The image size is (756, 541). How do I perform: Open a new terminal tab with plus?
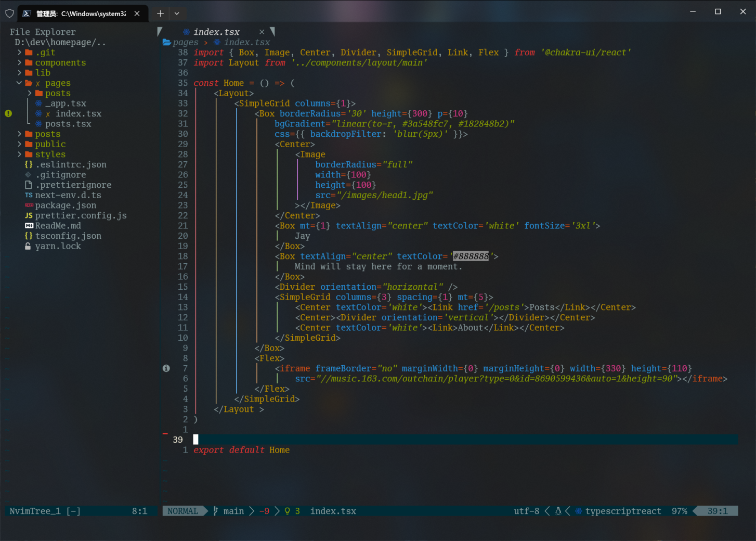(x=160, y=14)
